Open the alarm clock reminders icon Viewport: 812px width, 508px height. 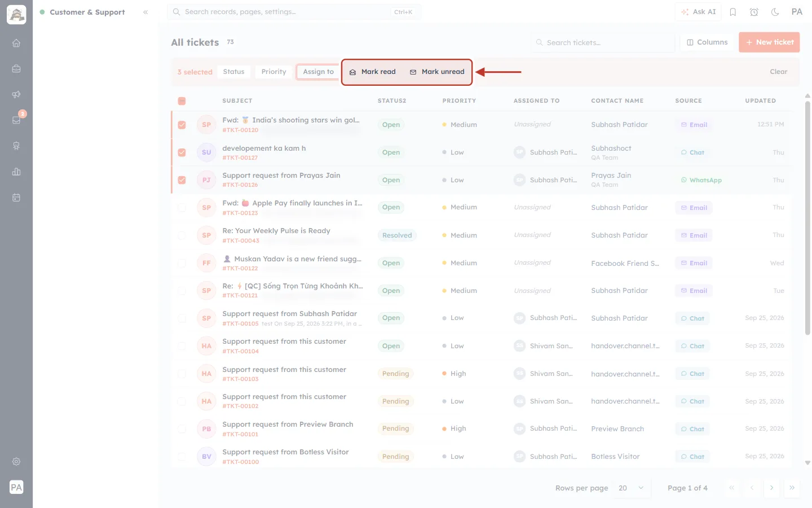point(754,12)
